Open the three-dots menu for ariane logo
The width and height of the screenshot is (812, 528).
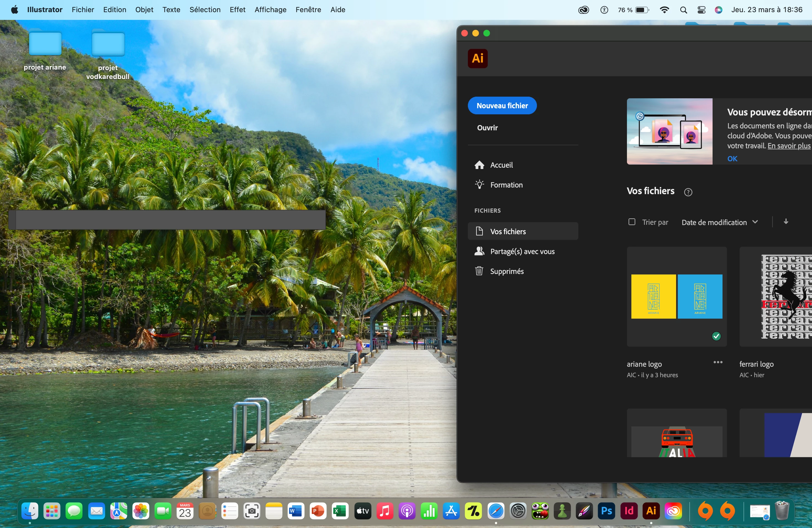(718, 362)
